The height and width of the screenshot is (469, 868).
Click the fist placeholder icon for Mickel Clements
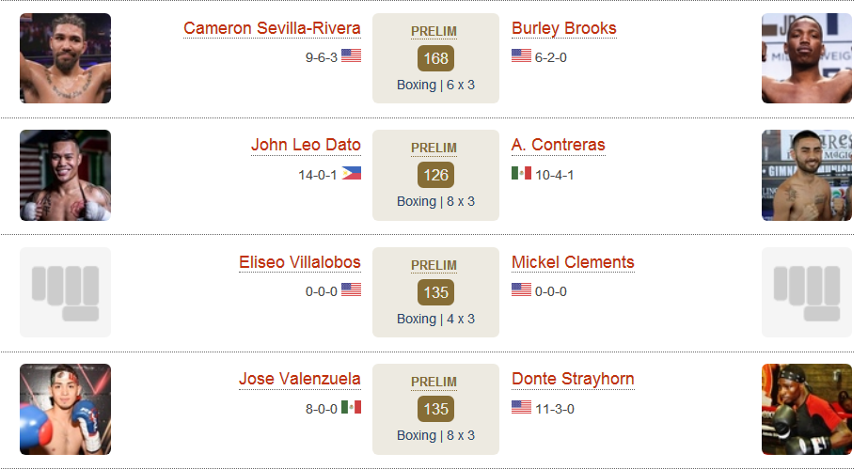pyautogui.click(x=807, y=292)
